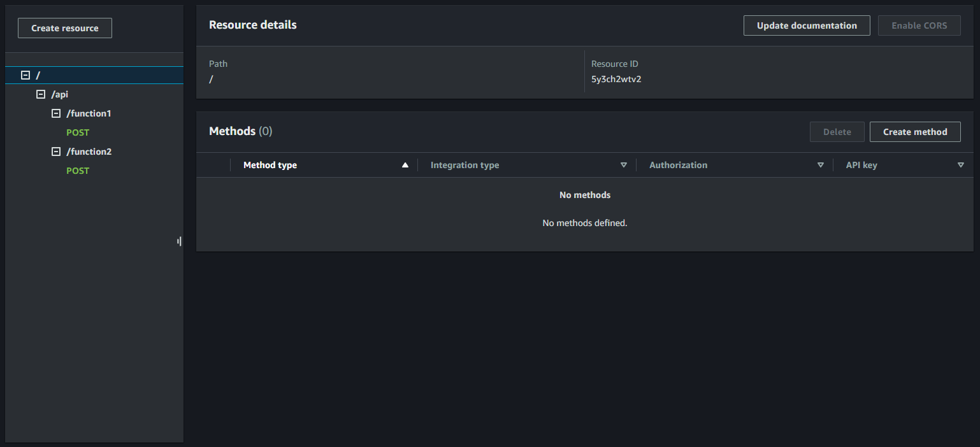980x447 pixels.
Task: Click the Method type column header
Action: point(270,165)
